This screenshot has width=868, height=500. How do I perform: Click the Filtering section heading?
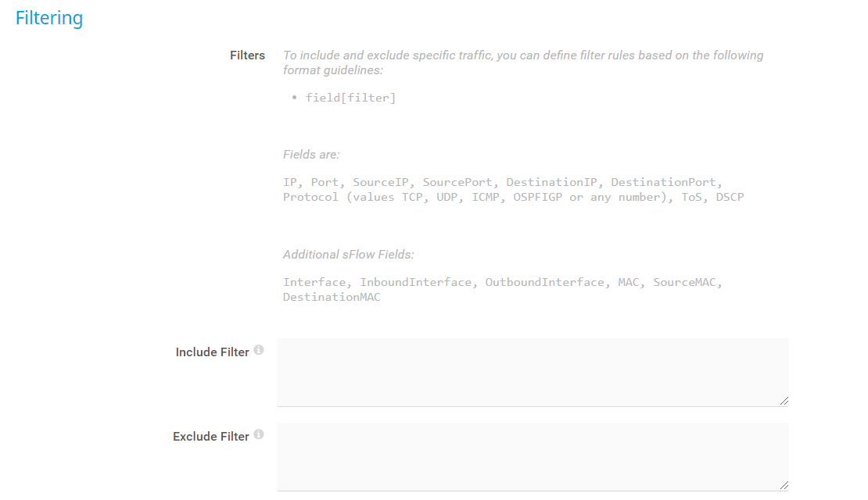tap(49, 18)
